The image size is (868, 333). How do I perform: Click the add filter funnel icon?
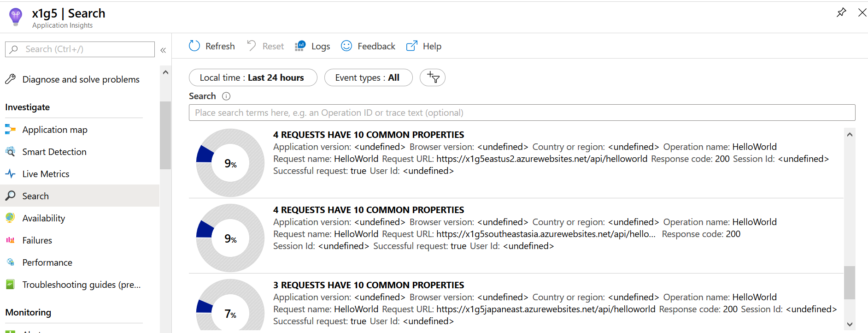click(433, 77)
